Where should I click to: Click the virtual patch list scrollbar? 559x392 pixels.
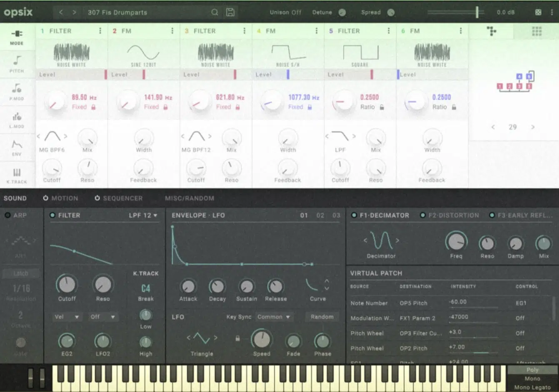[554, 308]
